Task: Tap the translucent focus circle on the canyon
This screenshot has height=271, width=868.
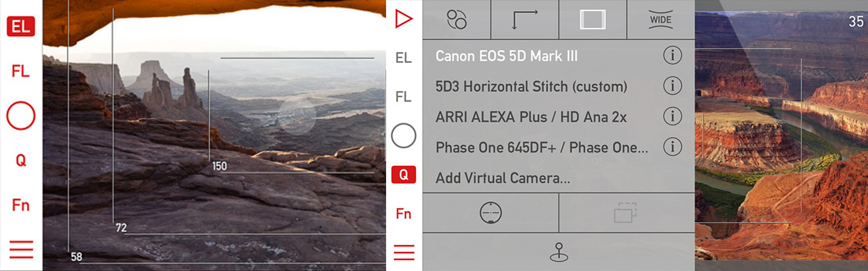Action: point(297,117)
